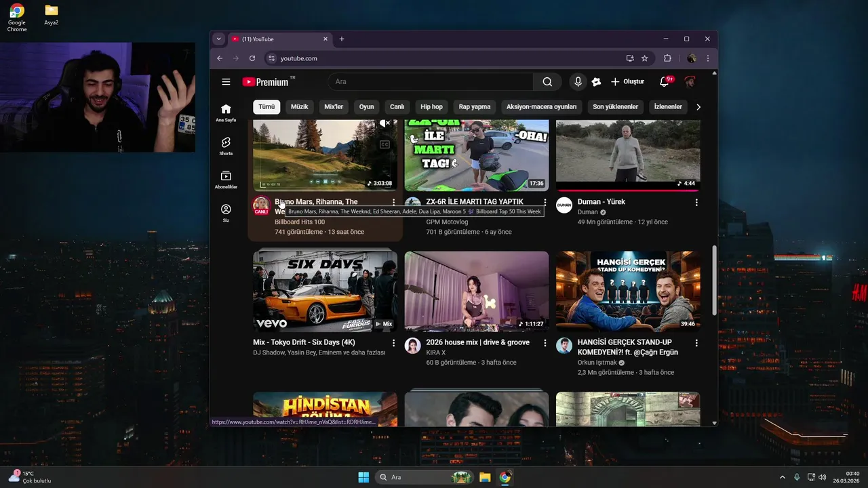This screenshot has height=488, width=868.
Task: Open Abonelikler in the sidebar
Action: [x=226, y=180]
